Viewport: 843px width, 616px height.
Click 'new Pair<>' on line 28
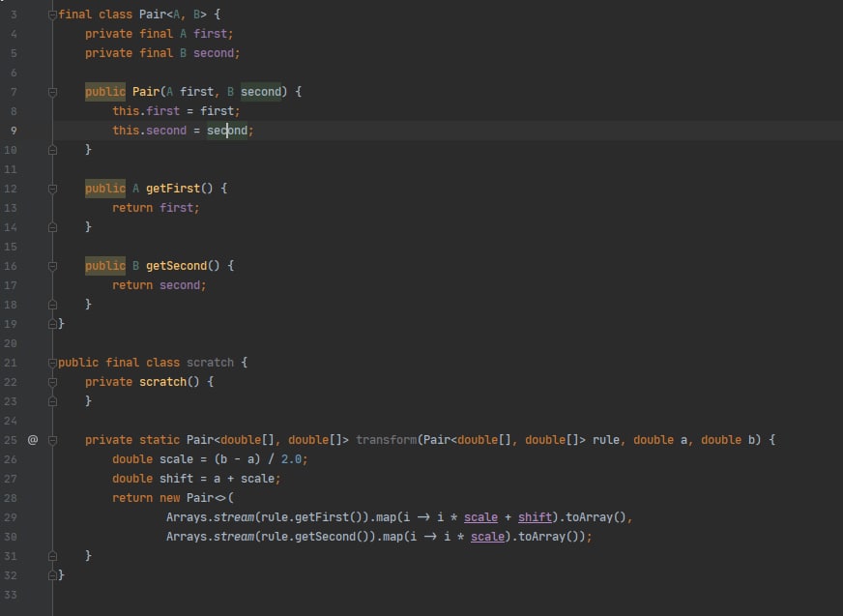193,498
